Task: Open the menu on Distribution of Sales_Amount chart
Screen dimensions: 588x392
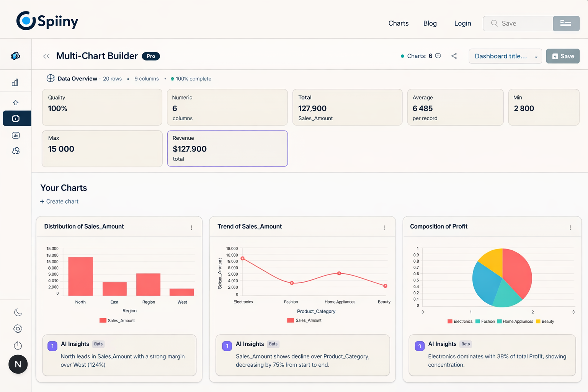Action: (x=191, y=227)
